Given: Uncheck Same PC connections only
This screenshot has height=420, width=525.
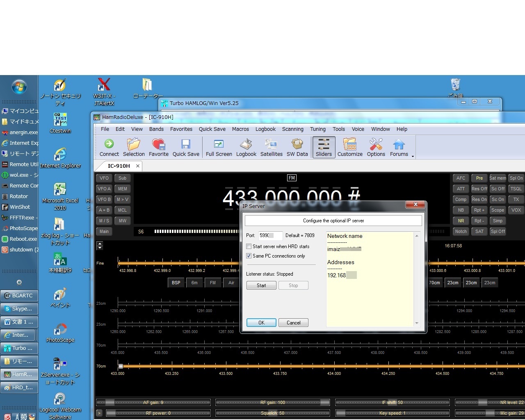Looking at the screenshot, I should [x=249, y=256].
